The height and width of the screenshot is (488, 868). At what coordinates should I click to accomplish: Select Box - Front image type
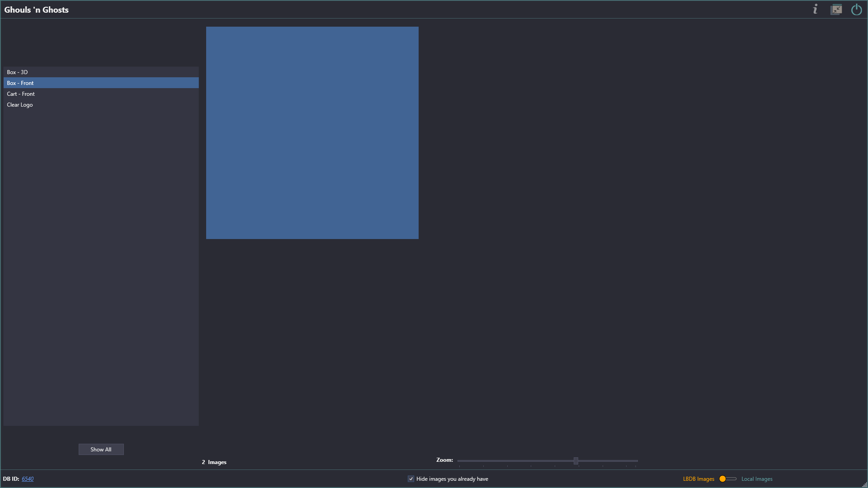click(x=101, y=83)
